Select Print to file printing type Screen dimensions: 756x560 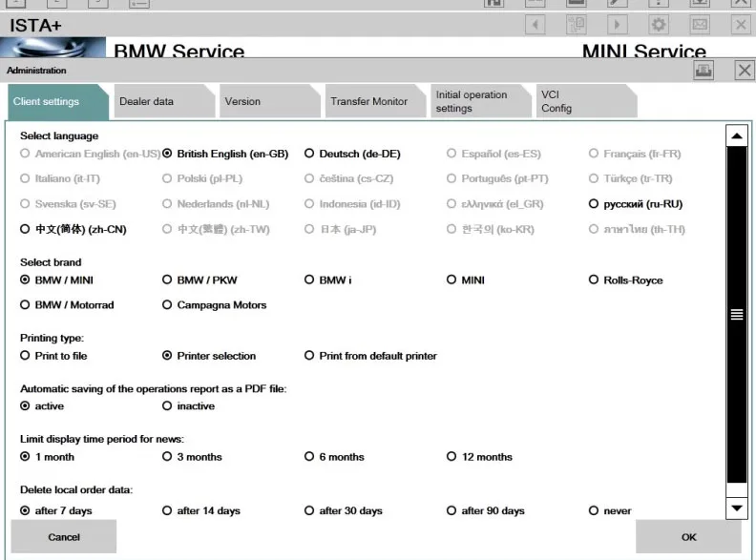(x=53, y=356)
